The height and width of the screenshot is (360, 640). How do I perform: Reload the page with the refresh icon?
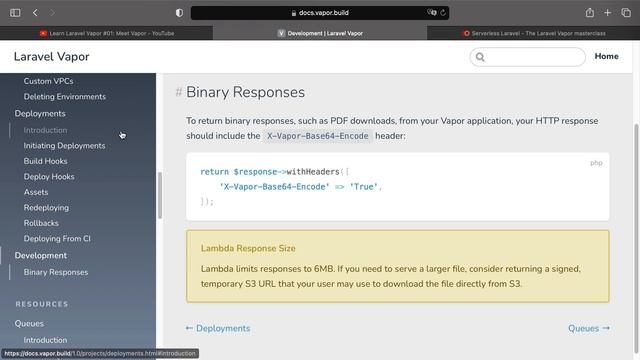(x=443, y=13)
